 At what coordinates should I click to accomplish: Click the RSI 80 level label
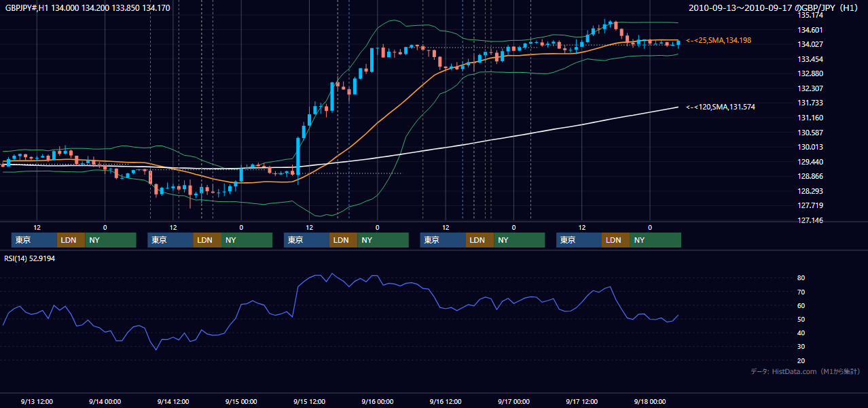click(801, 278)
